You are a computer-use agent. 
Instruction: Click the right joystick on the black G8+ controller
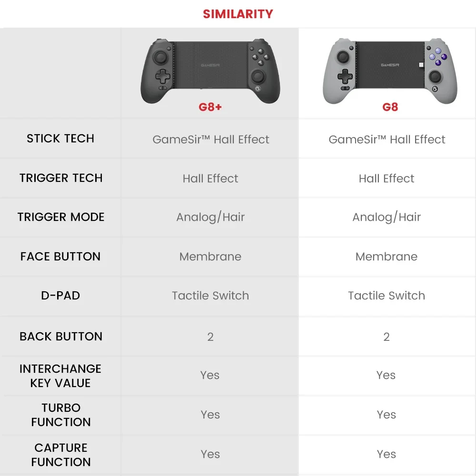click(259, 76)
